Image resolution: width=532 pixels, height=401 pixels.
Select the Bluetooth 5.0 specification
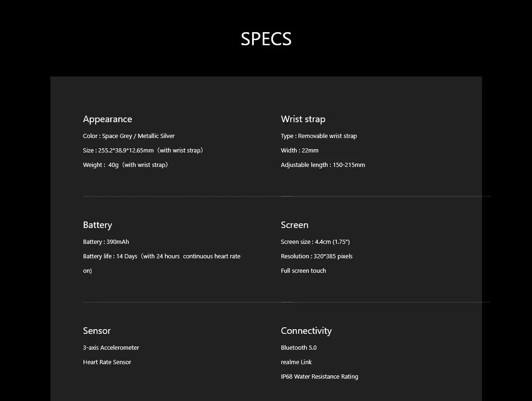pos(299,347)
